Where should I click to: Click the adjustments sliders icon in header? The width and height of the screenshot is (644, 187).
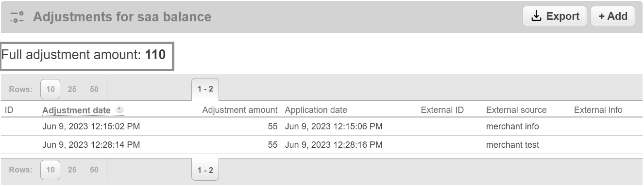pos(17,17)
